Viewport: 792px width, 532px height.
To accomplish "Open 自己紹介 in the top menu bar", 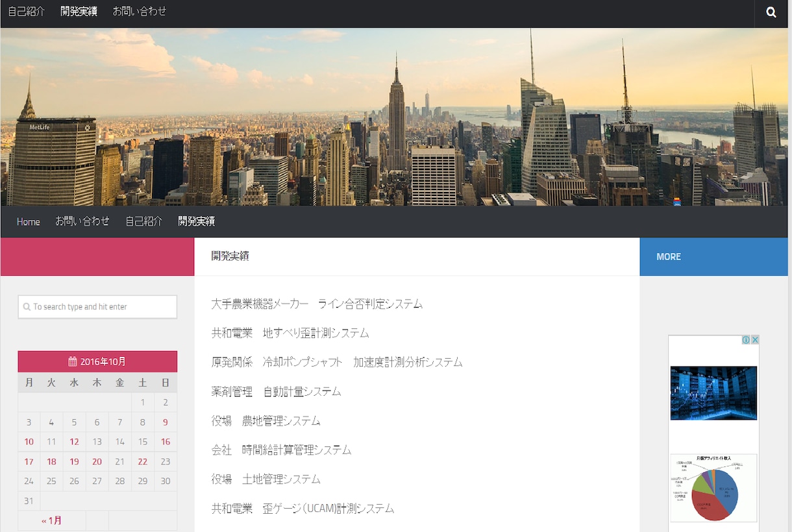I will (27, 11).
